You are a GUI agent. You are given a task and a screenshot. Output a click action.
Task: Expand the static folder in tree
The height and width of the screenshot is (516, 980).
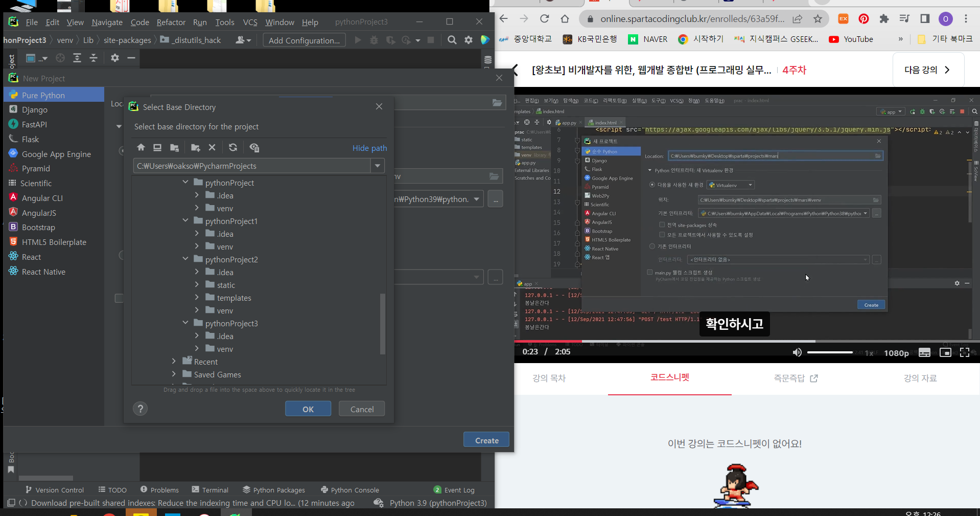[197, 284]
